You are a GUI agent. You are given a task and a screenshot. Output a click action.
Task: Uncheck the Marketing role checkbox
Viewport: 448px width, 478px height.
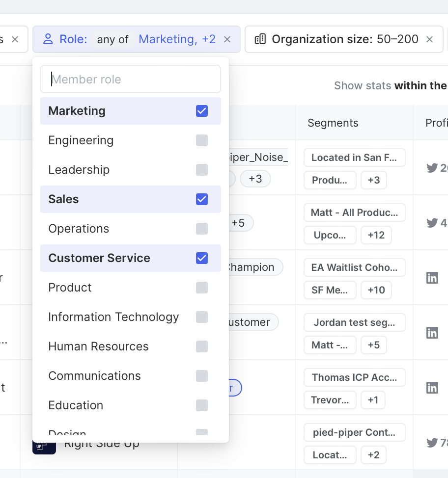click(202, 111)
